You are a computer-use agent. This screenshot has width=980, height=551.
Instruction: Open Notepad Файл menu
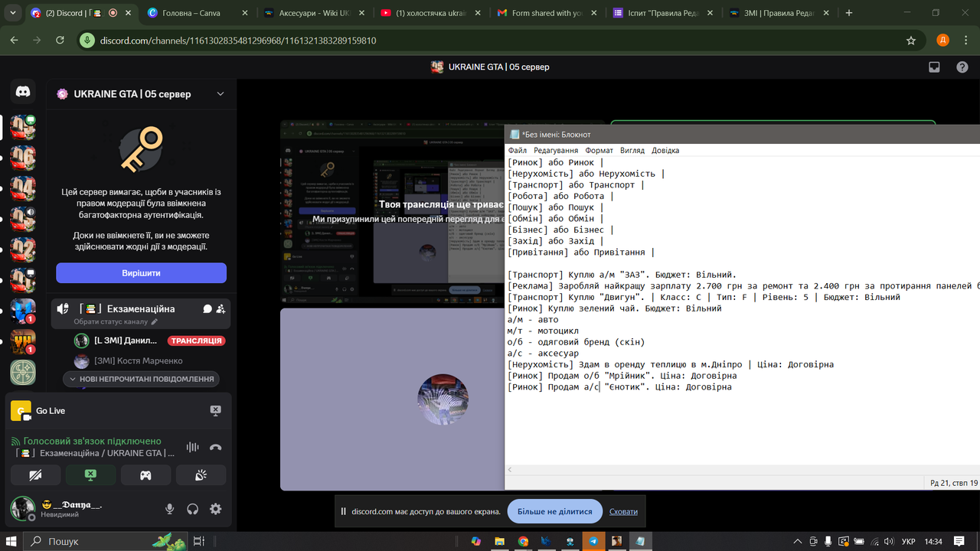(x=518, y=151)
